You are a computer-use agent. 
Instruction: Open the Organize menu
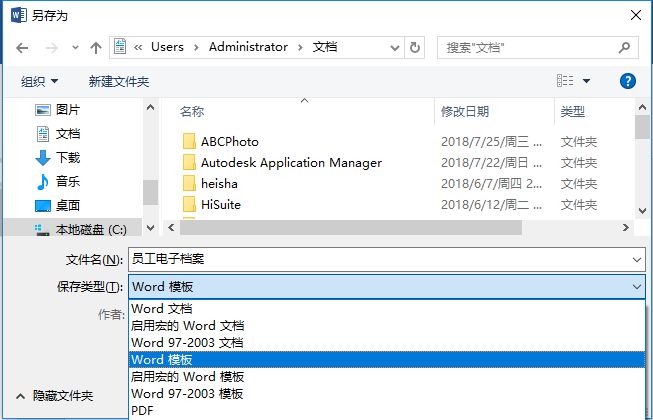point(40,81)
